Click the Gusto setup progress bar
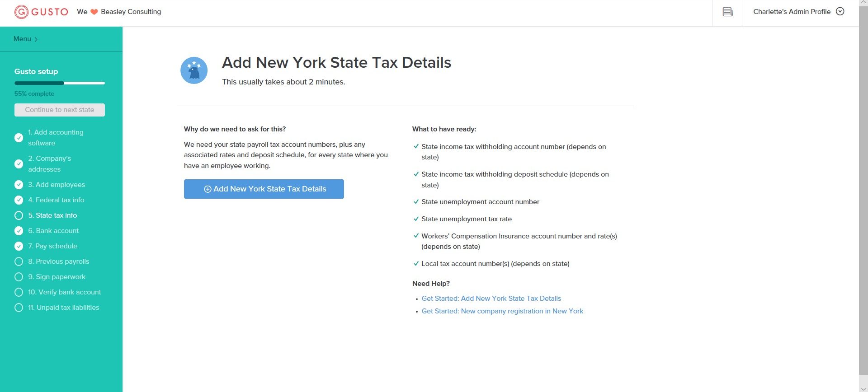This screenshot has height=392, width=868. click(x=59, y=83)
